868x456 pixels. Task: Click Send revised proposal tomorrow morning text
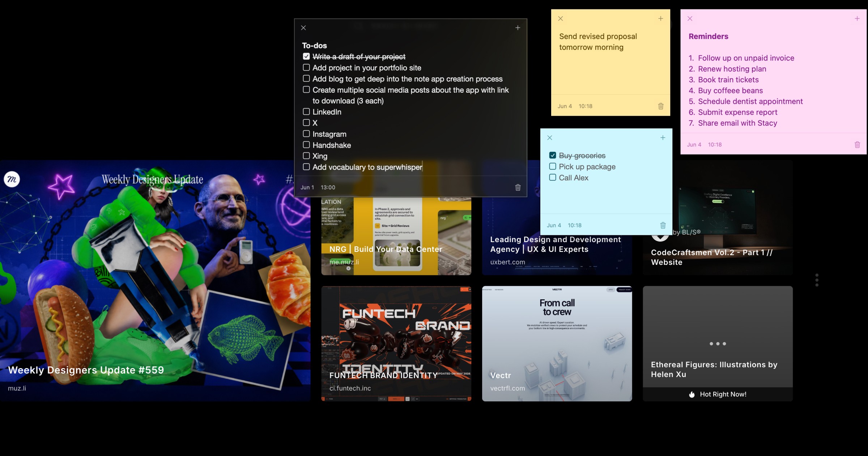click(x=598, y=42)
